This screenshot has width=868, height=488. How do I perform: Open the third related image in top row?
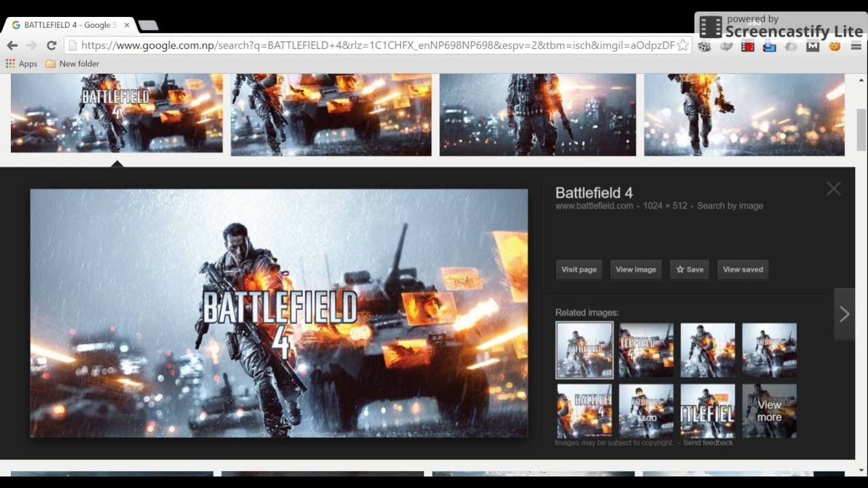tap(708, 350)
